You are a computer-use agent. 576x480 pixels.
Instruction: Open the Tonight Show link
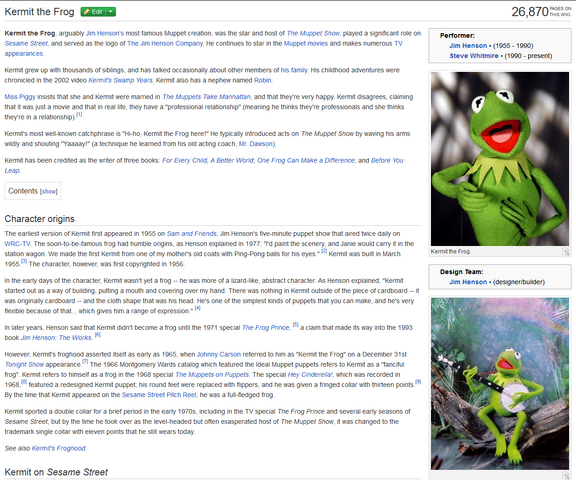[24, 365]
